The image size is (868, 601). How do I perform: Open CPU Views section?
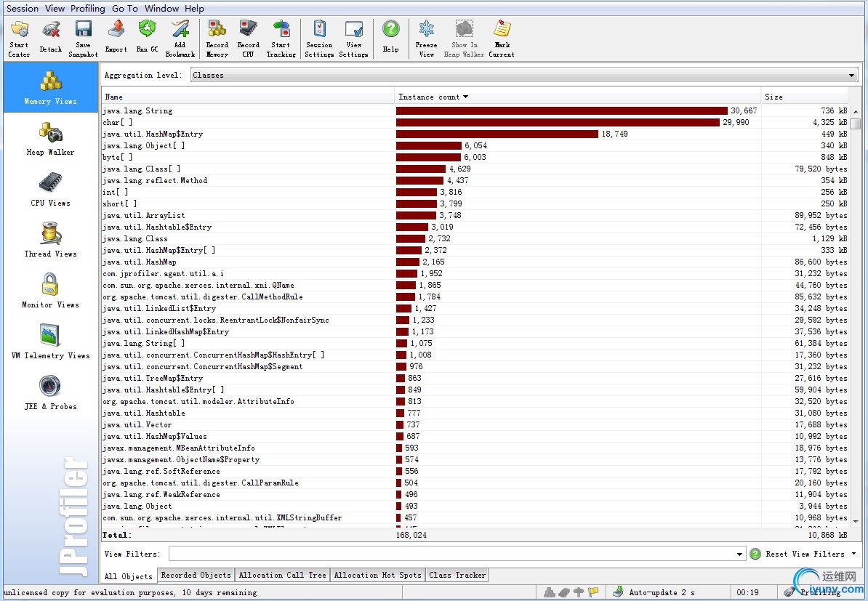pyautogui.click(x=50, y=190)
